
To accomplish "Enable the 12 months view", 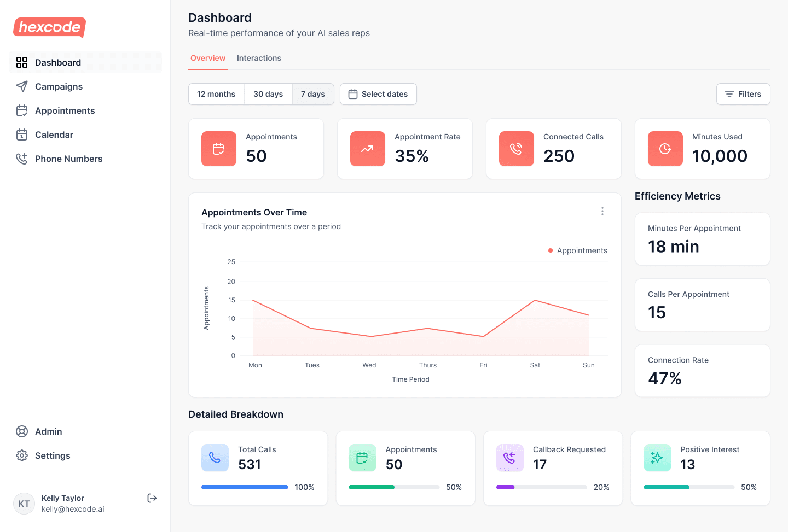I will (x=216, y=93).
